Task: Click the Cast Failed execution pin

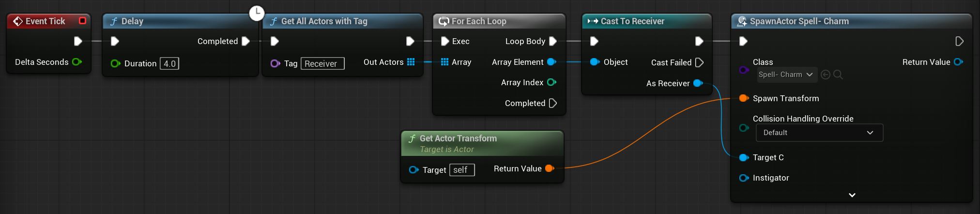Action: click(699, 62)
